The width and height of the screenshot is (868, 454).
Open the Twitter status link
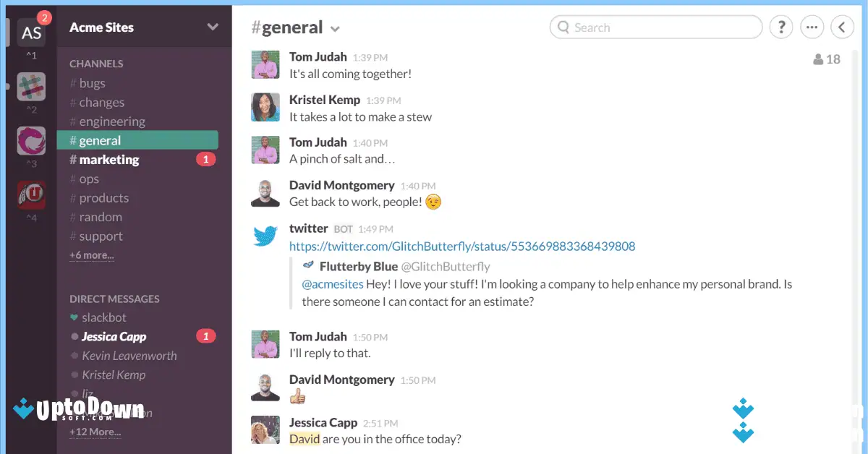tap(461, 246)
